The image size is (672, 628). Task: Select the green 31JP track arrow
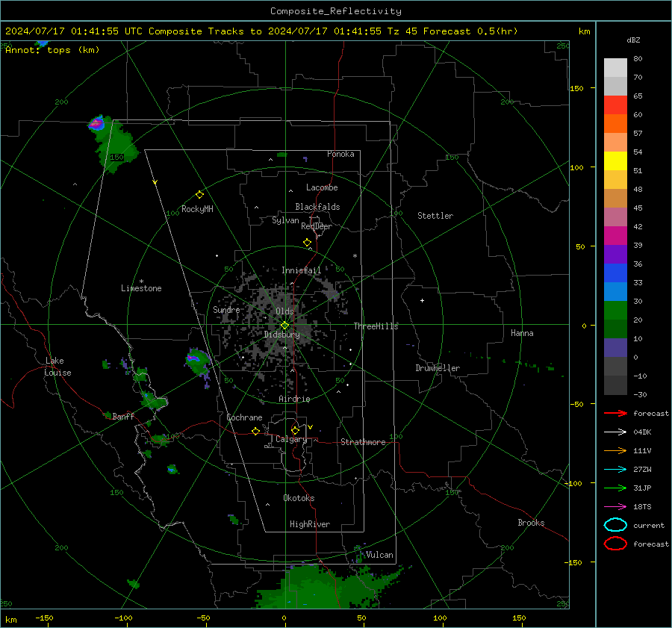click(x=615, y=488)
